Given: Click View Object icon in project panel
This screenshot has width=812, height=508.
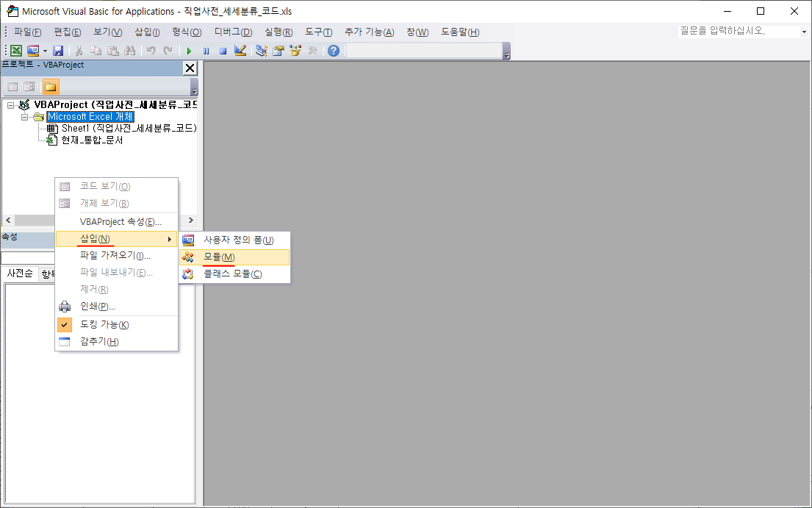Looking at the screenshot, I should pyautogui.click(x=29, y=87).
